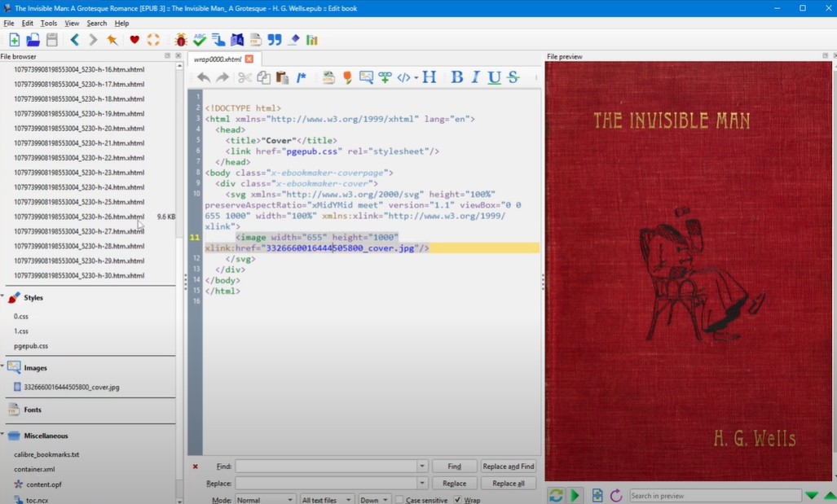Click the New file icon
This screenshot has width=837, height=504.
click(15, 40)
